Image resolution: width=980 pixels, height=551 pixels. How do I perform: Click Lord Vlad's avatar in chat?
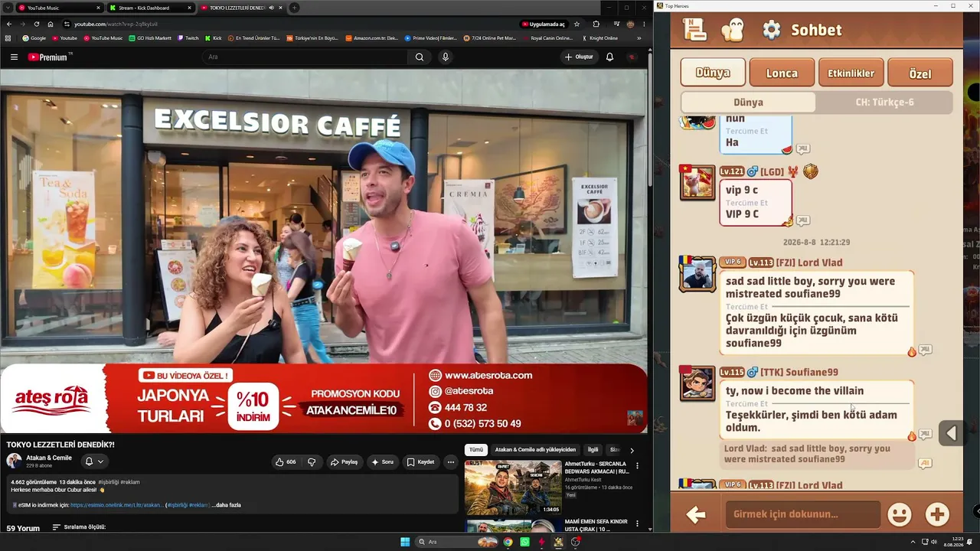click(697, 274)
